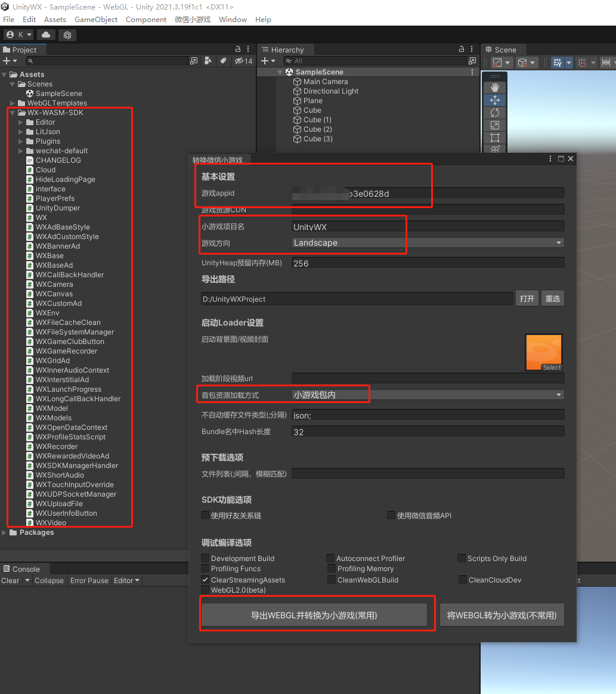Collapse the Scenes folder

pos(13,84)
